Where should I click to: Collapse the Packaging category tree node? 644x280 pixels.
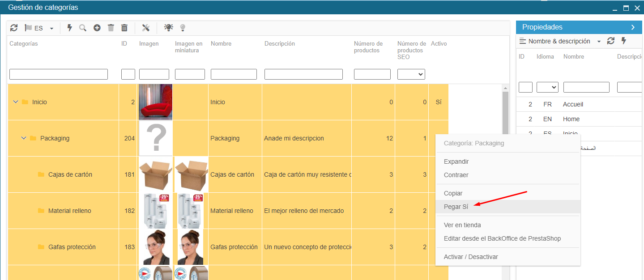click(24, 138)
